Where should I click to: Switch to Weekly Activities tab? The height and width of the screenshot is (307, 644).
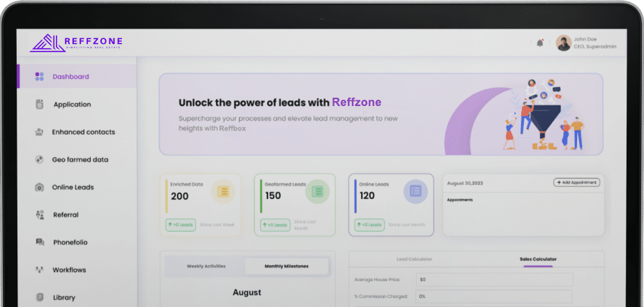click(x=206, y=266)
